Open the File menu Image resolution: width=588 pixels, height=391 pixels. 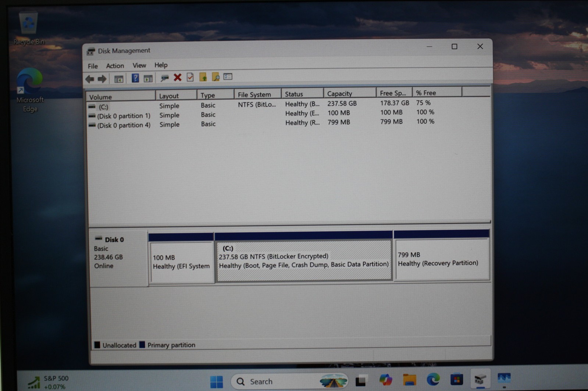[x=93, y=66]
